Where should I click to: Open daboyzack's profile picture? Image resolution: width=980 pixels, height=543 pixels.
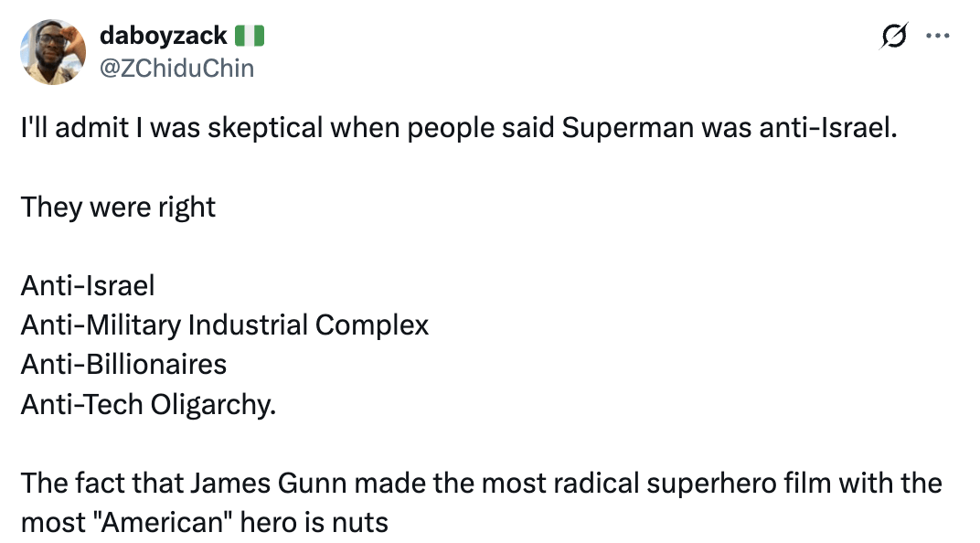point(53,52)
